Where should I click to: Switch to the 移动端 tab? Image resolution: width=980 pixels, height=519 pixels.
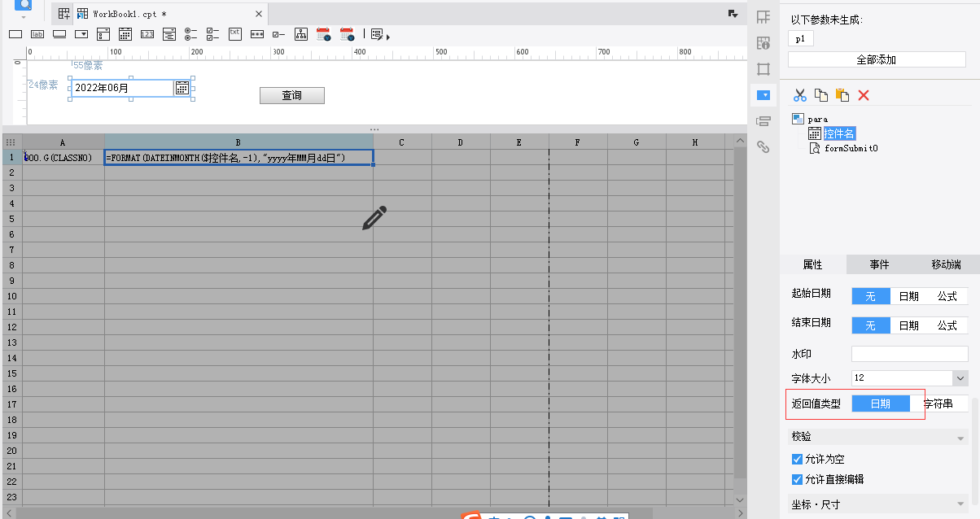pos(946,264)
